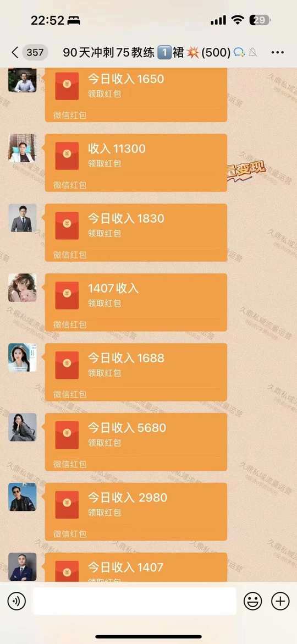Open the 今日收入 1650 red packet
This screenshot has width=297, height=644.
point(136,95)
